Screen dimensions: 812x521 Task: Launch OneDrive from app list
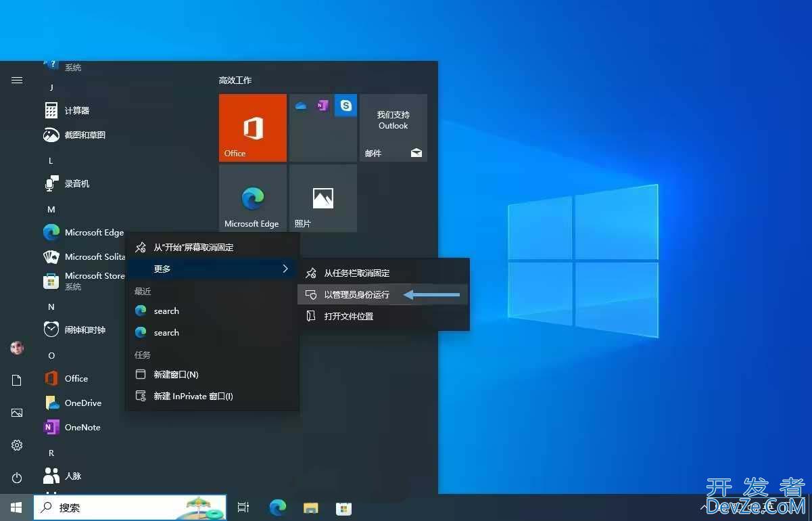click(83, 403)
